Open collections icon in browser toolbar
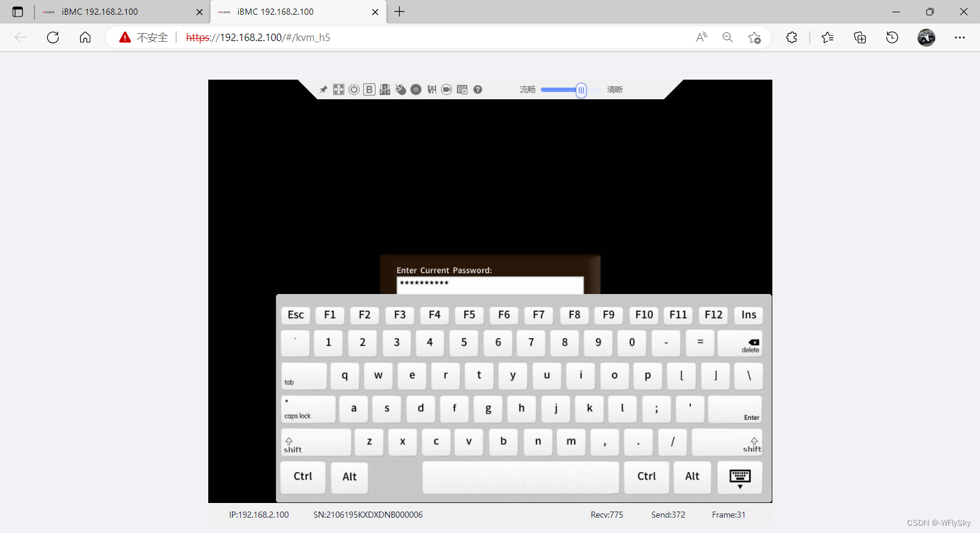 (860, 37)
